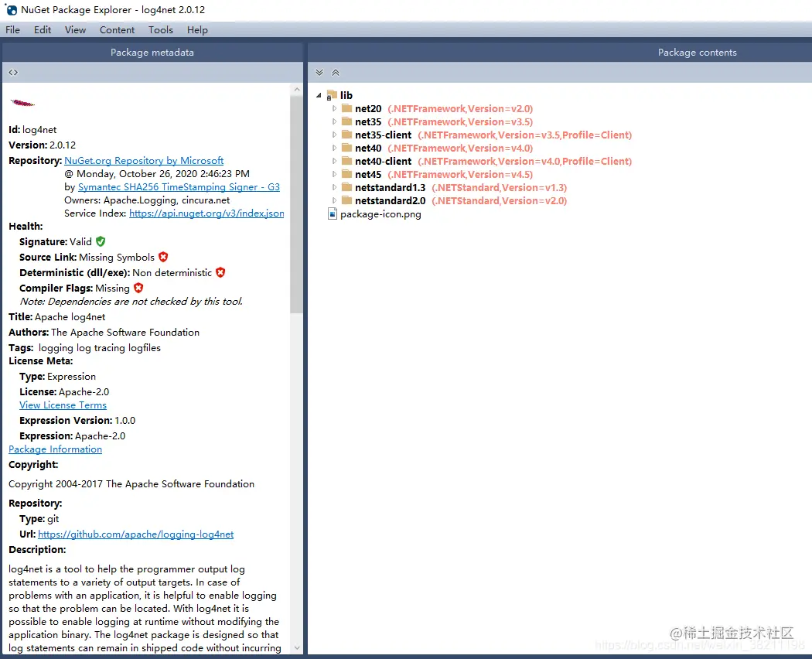
Task: Click the red Non deterministic warning shield
Action: click(220, 272)
